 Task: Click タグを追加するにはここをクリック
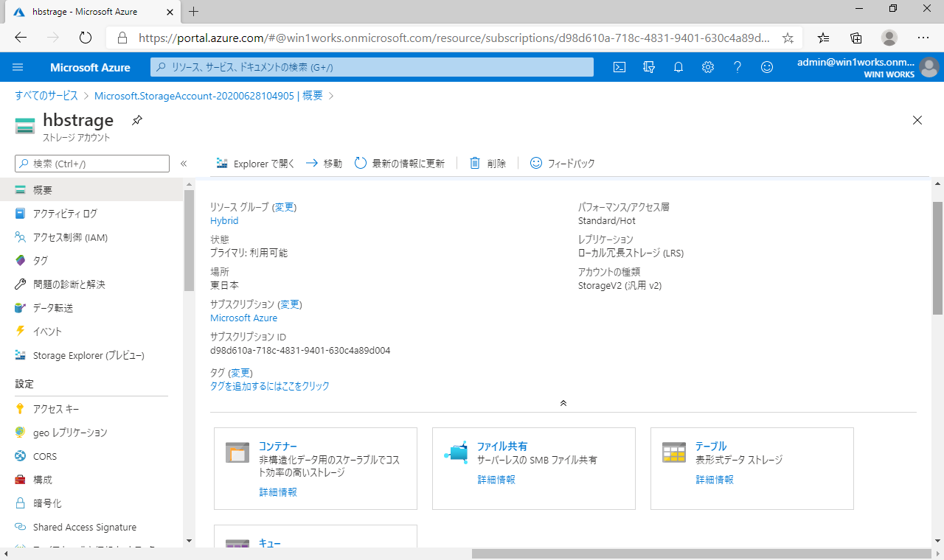tap(270, 386)
